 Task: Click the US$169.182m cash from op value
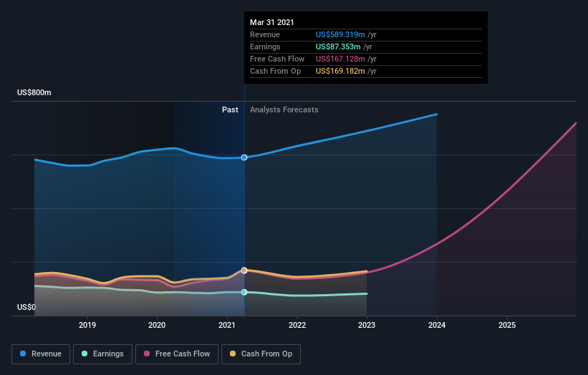tap(340, 71)
